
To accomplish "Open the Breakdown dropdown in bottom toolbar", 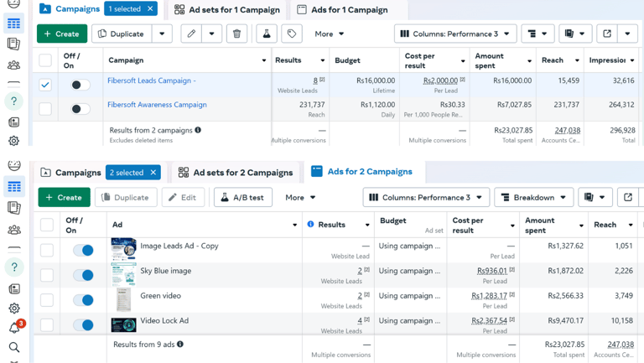I will pos(533,198).
